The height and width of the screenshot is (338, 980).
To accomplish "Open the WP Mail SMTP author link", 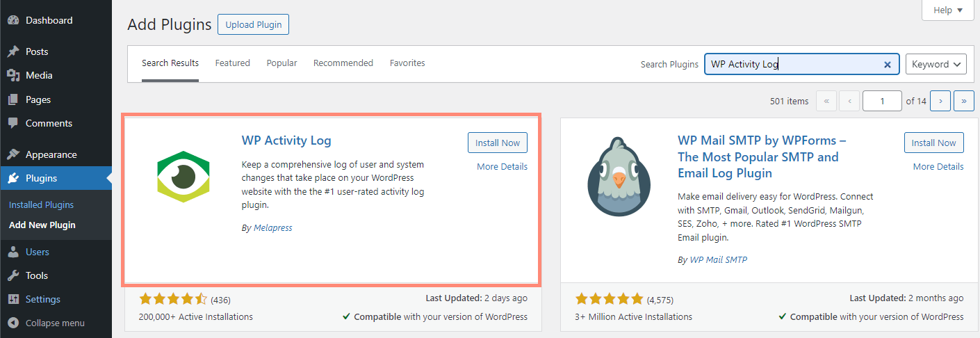I will point(718,259).
